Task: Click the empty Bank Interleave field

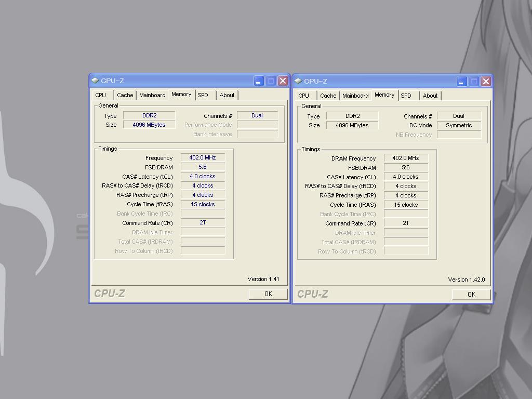Action: point(257,135)
